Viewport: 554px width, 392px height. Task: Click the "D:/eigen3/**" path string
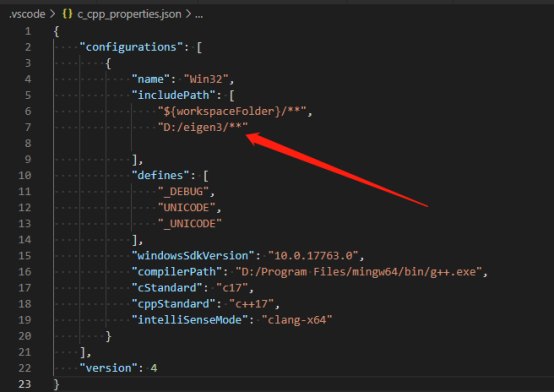pos(203,127)
